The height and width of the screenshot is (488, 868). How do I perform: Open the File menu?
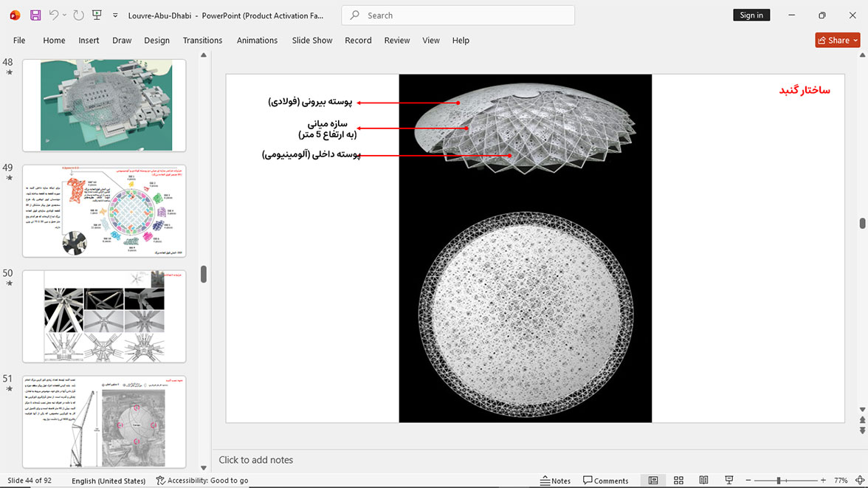pos(19,41)
